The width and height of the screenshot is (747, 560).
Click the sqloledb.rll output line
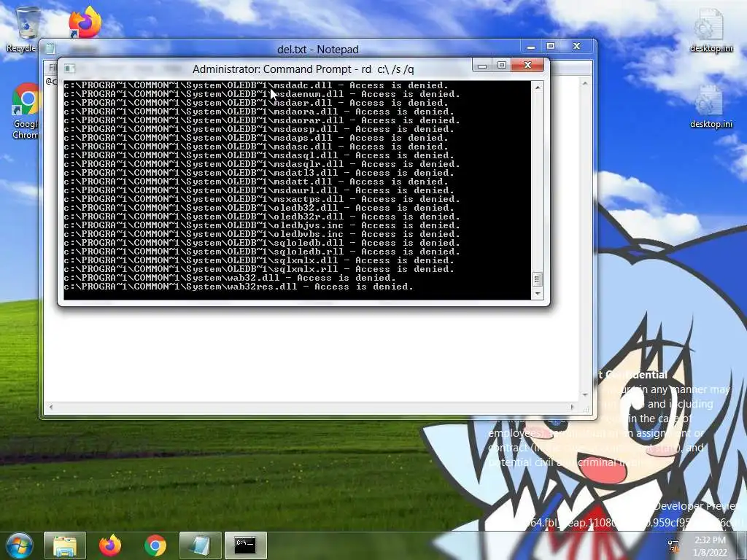coord(262,252)
